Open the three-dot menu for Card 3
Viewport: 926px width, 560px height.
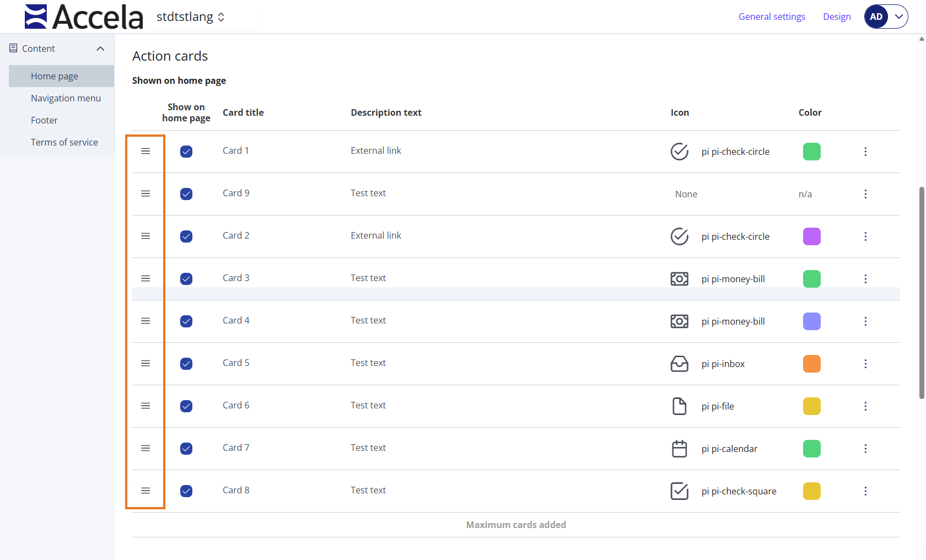click(x=865, y=279)
